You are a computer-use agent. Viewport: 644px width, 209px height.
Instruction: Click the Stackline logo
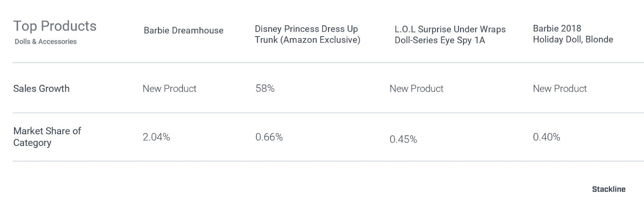(609, 189)
